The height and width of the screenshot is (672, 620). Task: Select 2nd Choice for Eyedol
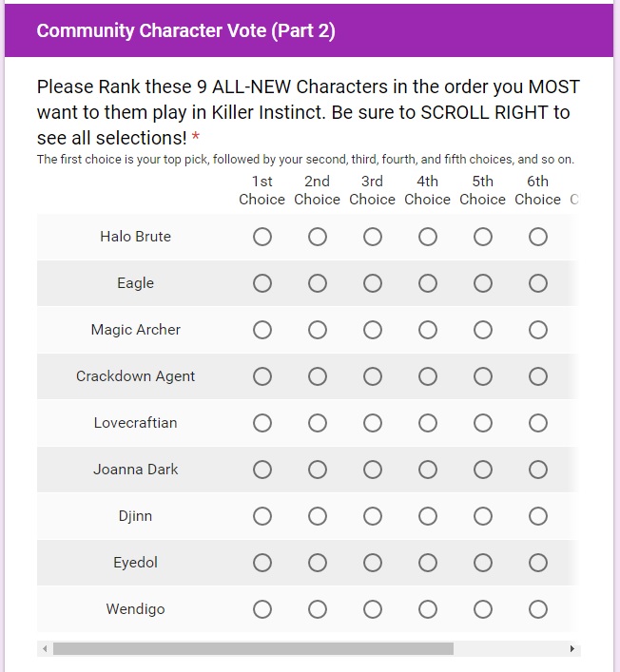coord(318,563)
